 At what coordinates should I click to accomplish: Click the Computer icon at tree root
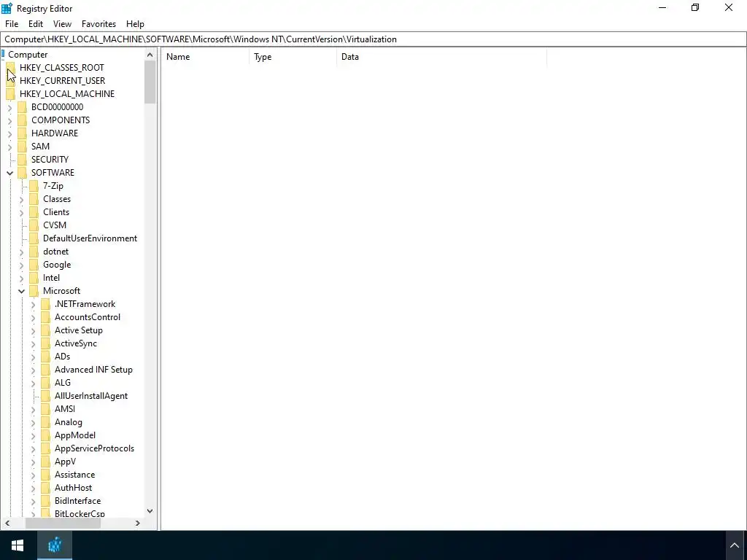[3, 54]
